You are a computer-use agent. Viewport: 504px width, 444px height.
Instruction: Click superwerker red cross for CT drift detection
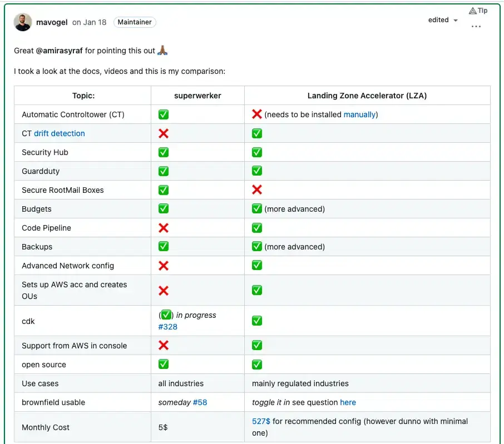pos(164,133)
